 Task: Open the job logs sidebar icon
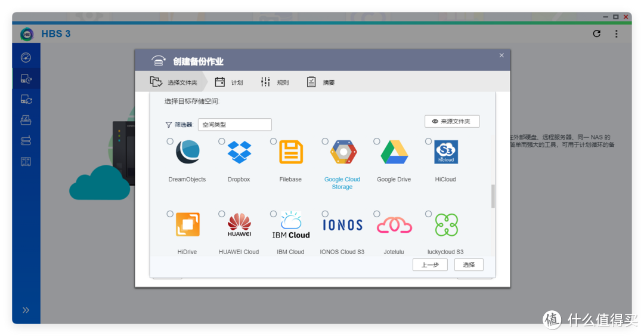tap(26, 161)
